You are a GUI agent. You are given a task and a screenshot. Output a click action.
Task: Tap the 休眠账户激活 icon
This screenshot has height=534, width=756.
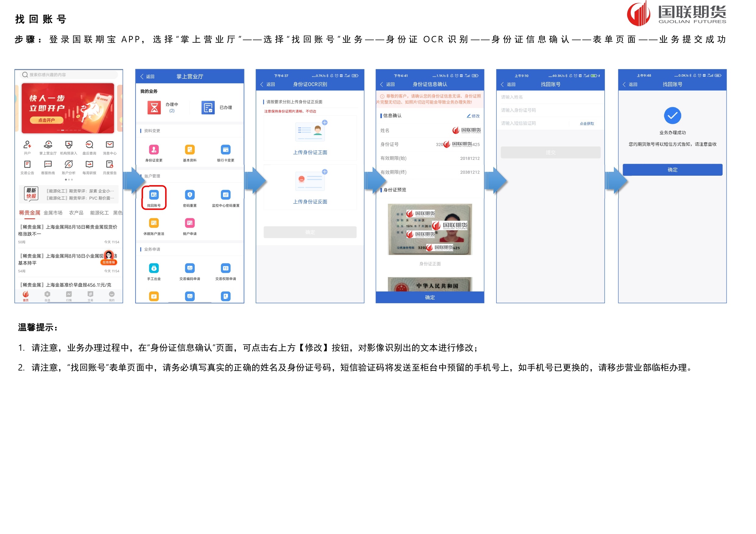tap(154, 223)
